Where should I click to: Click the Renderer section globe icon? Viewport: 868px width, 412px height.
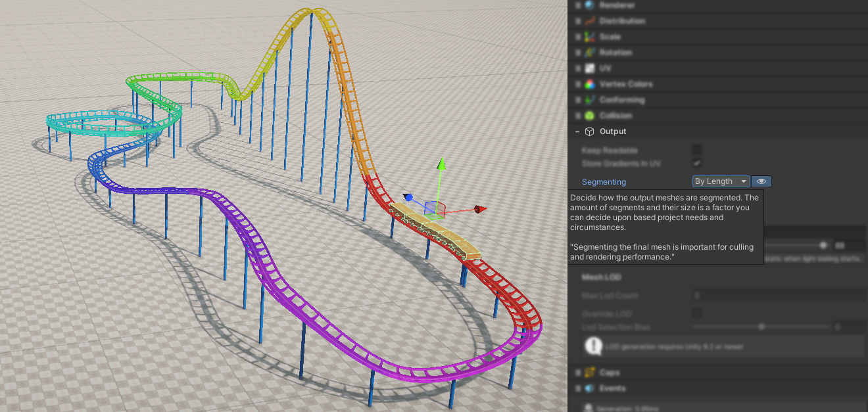pyautogui.click(x=589, y=5)
